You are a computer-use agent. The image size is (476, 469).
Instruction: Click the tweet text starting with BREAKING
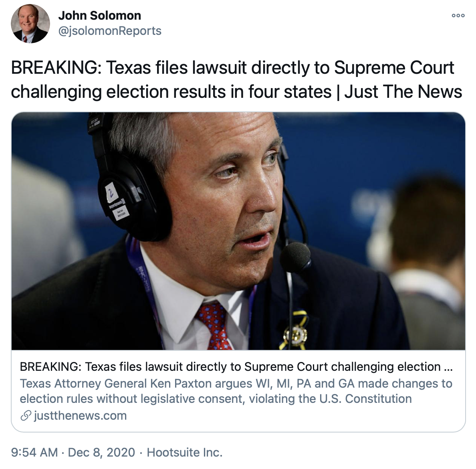point(236,80)
